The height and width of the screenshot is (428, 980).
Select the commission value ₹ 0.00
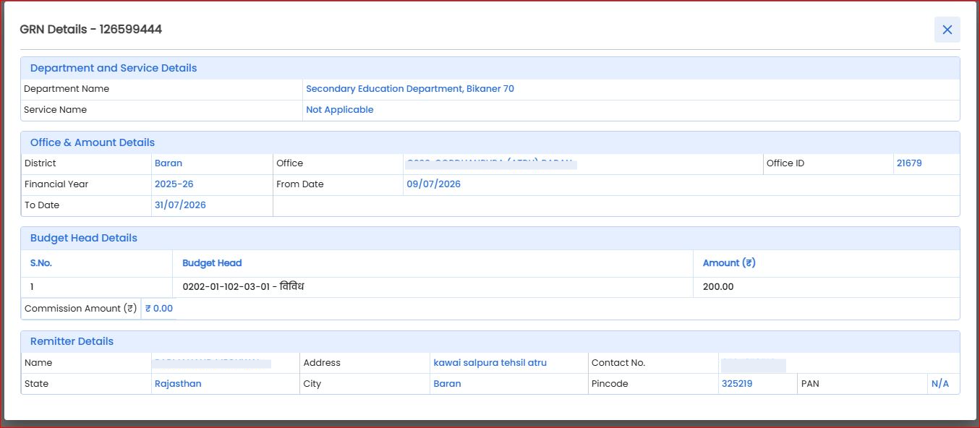coord(159,309)
